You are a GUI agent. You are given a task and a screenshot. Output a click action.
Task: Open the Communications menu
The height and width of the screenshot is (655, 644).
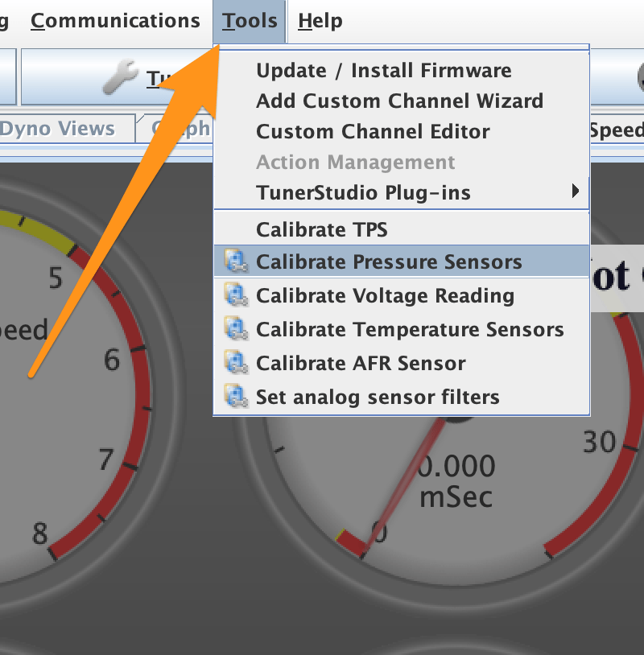click(x=115, y=21)
